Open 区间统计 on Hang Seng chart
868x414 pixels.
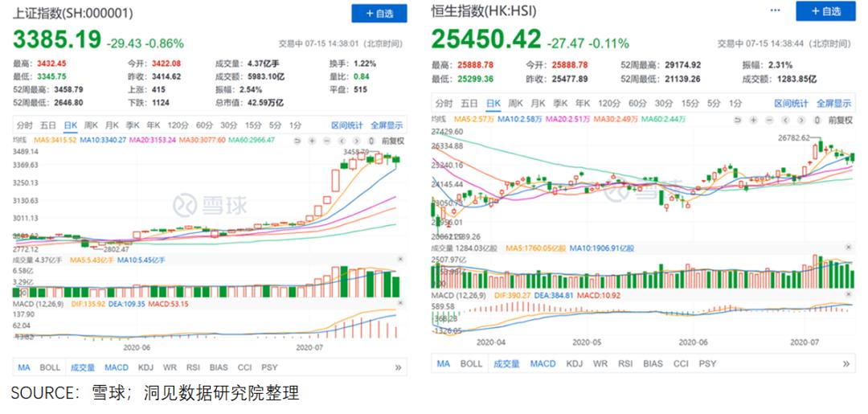pos(791,103)
